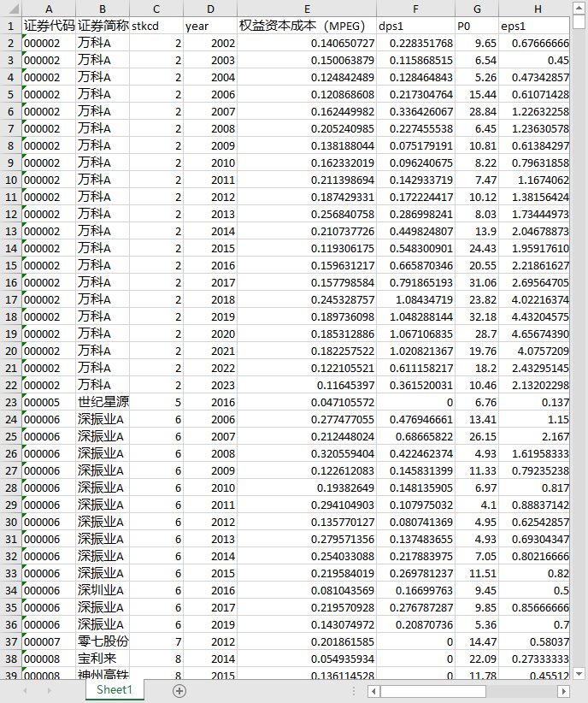Select the year header cell
This screenshot has height=703, width=588.
(x=210, y=26)
